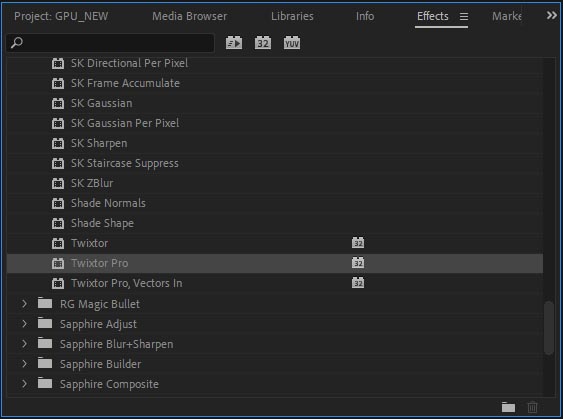Viewport: 563px width, 419px height.
Task: Open the Effects panel menu icon
Action: pyautogui.click(x=464, y=17)
